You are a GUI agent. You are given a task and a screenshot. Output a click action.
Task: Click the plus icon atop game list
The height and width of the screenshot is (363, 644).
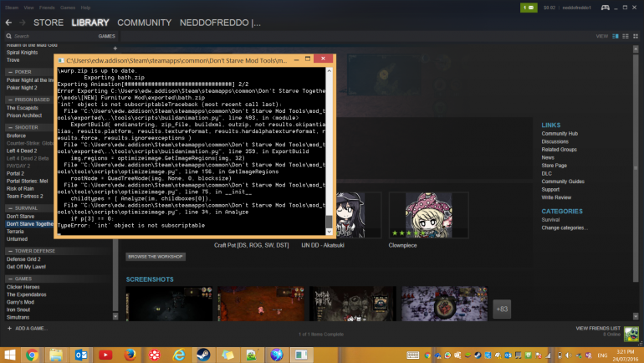click(115, 49)
